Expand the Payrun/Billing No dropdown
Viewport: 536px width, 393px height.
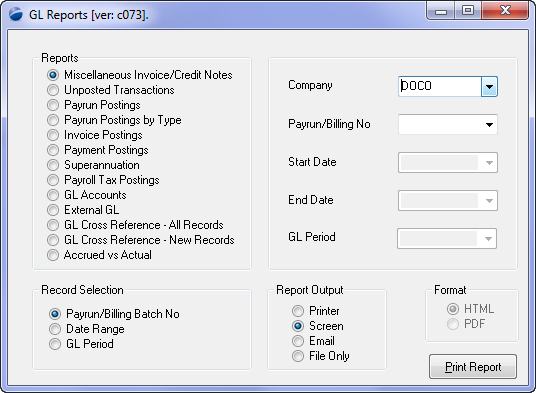489,125
